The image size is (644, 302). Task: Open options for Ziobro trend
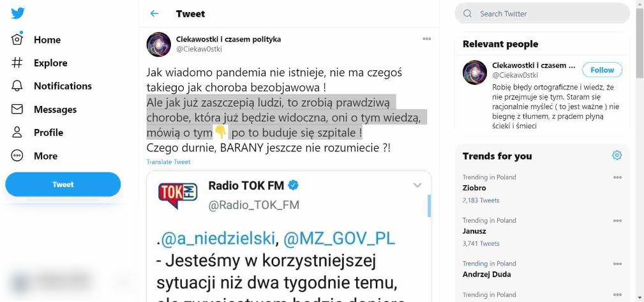(x=617, y=177)
